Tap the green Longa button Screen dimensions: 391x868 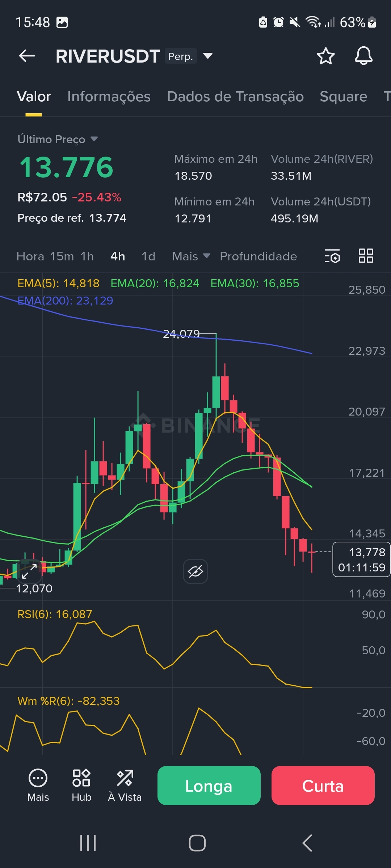[209, 786]
